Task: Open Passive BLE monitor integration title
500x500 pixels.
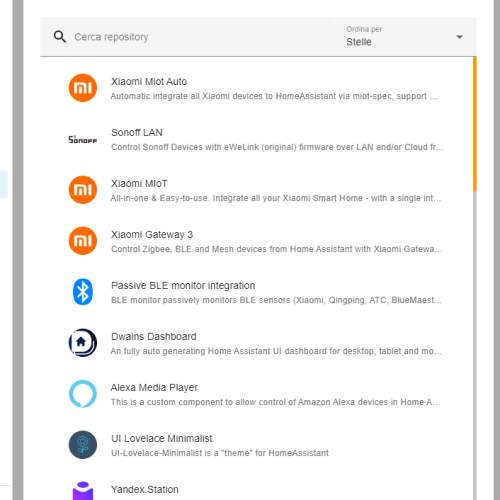Action: (x=183, y=286)
